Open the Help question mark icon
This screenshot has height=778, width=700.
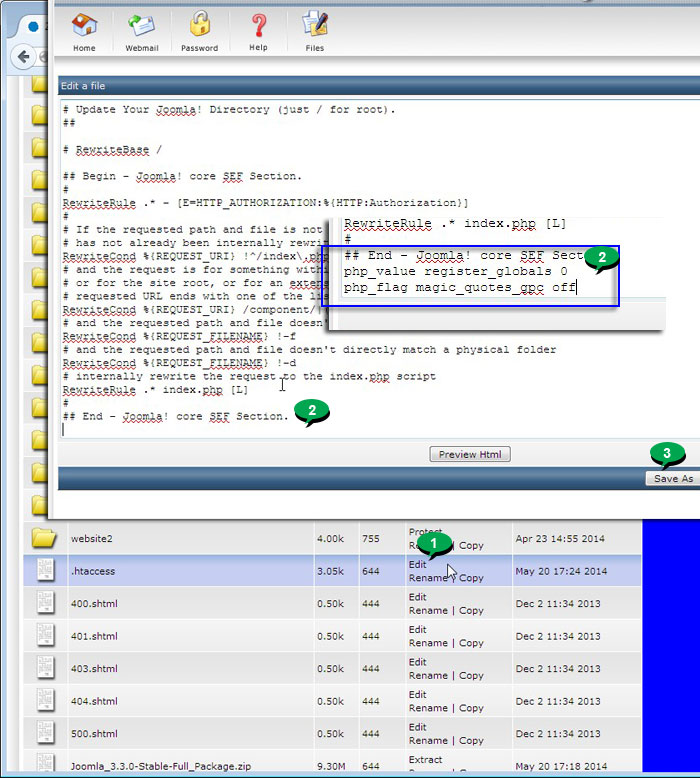(x=258, y=26)
